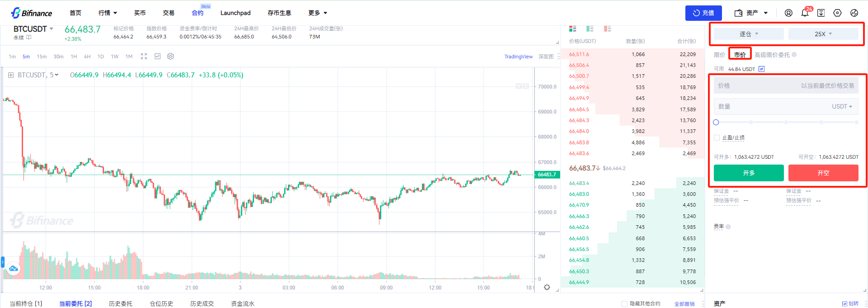Expand chart to fullscreen

pyautogui.click(x=144, y=57)
